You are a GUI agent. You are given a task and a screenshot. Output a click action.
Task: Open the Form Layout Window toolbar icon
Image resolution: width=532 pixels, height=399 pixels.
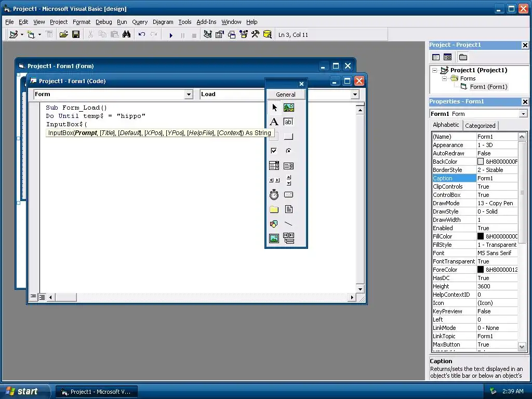(232, 34)
